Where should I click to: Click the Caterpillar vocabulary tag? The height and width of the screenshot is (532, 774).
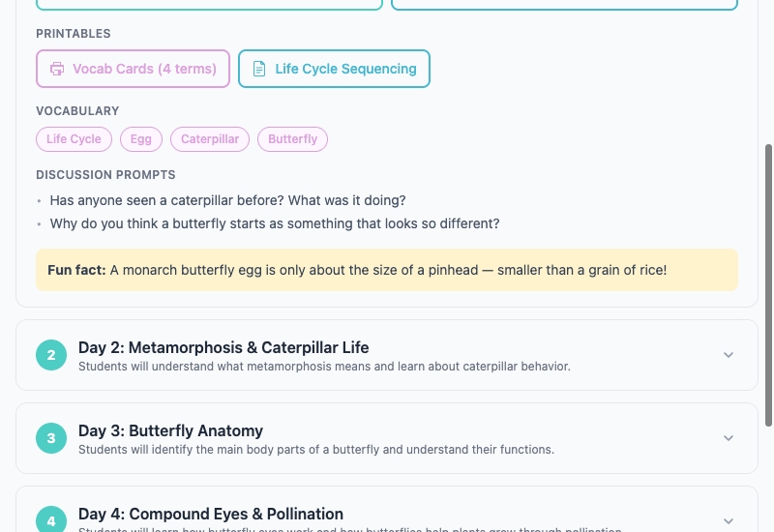point(210,139)
